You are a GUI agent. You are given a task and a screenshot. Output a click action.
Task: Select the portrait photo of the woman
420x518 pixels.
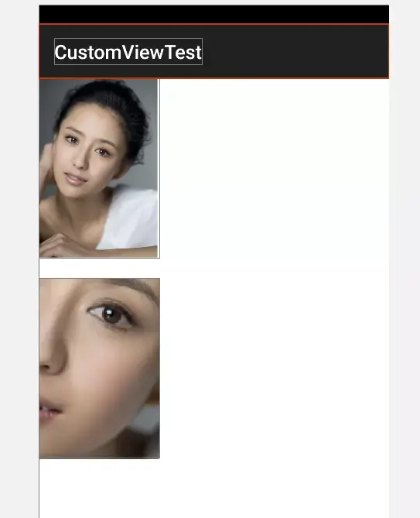[99, 169]
